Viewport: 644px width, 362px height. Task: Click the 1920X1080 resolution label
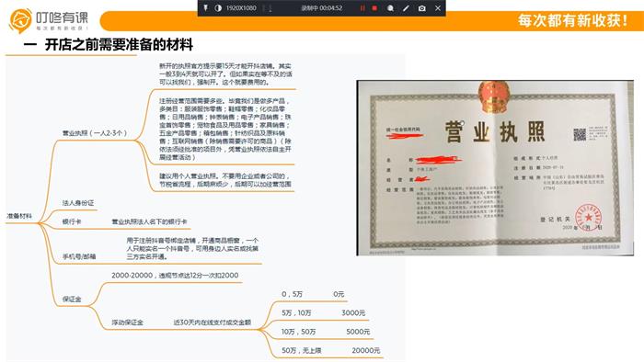[241, 7]
